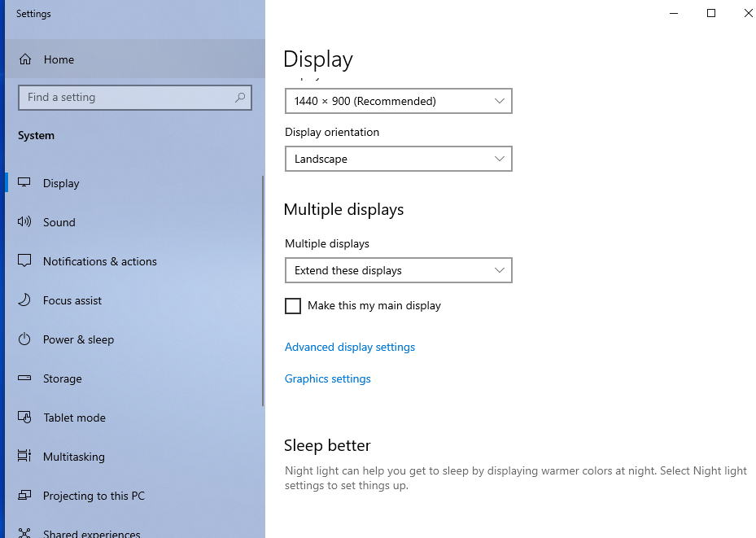
Task: Open Shared experiences settings
Action: pos(91,534)
